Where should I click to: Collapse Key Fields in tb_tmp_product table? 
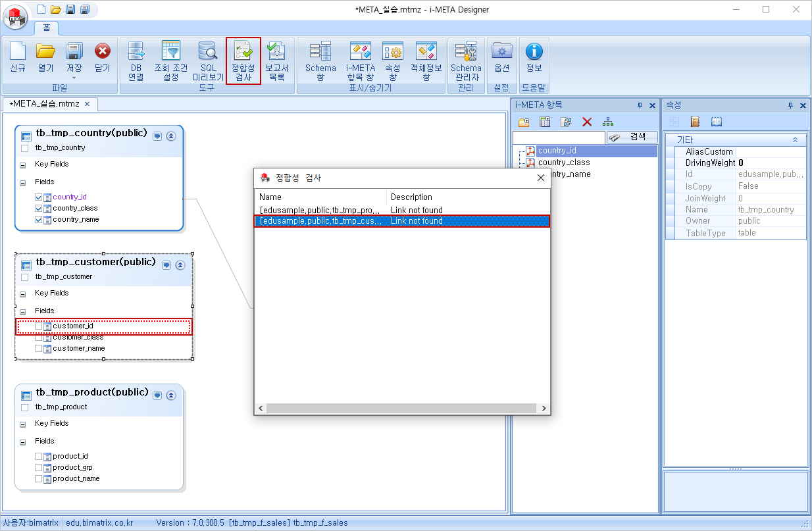pyautogui.click(x=22, y=424)
